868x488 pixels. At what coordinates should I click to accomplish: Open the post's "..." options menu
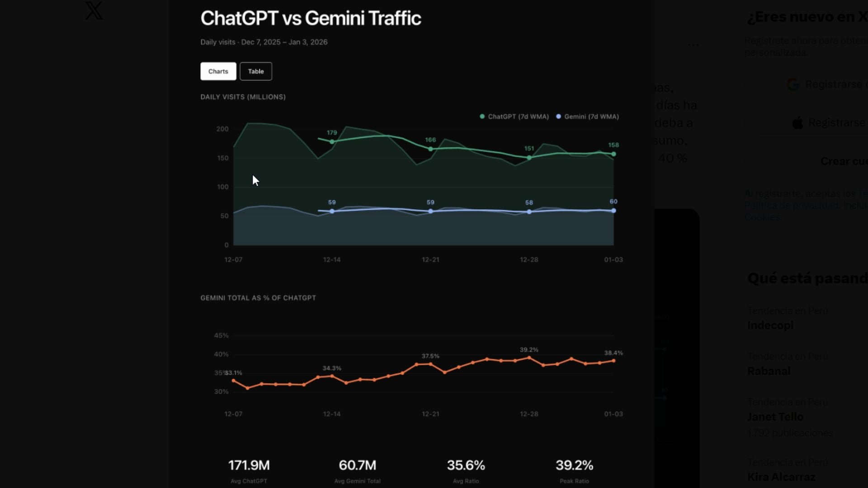tap(694, 45)
